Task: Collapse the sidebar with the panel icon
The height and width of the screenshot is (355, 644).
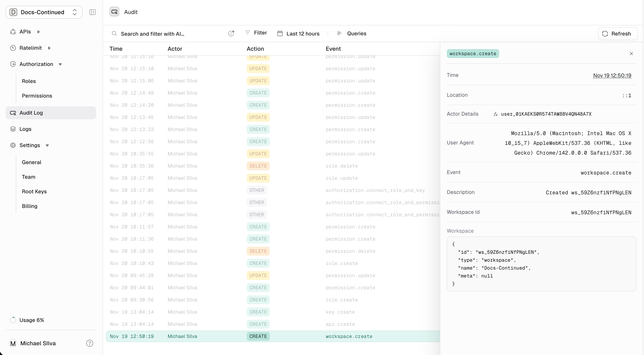Action: pos(92,12)
